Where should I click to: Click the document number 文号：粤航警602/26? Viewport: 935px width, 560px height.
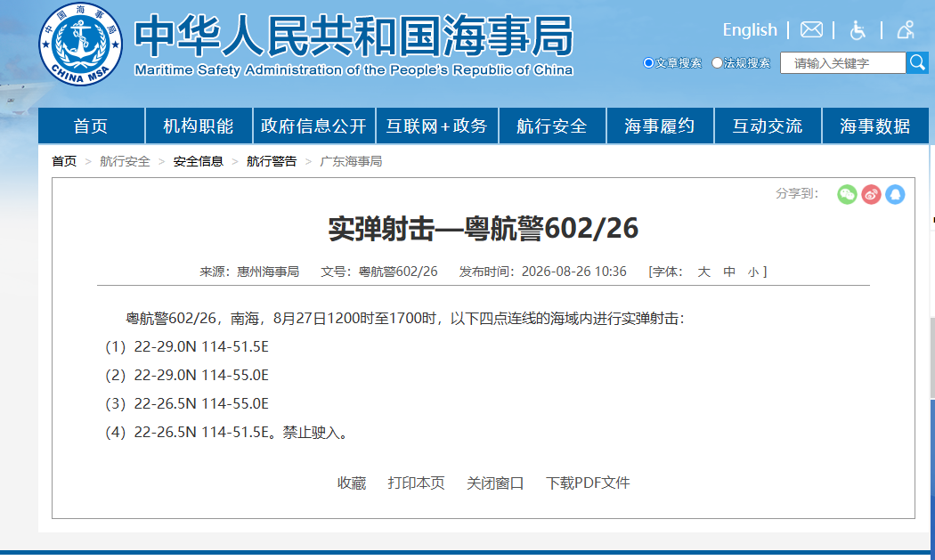click(379, 272)
